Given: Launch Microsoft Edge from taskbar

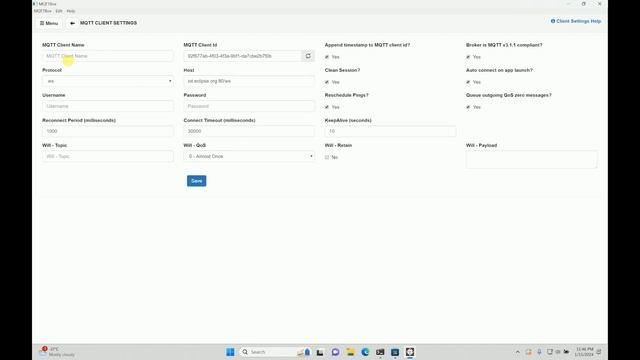Looking at the screenshot, I should pos(365,352).
